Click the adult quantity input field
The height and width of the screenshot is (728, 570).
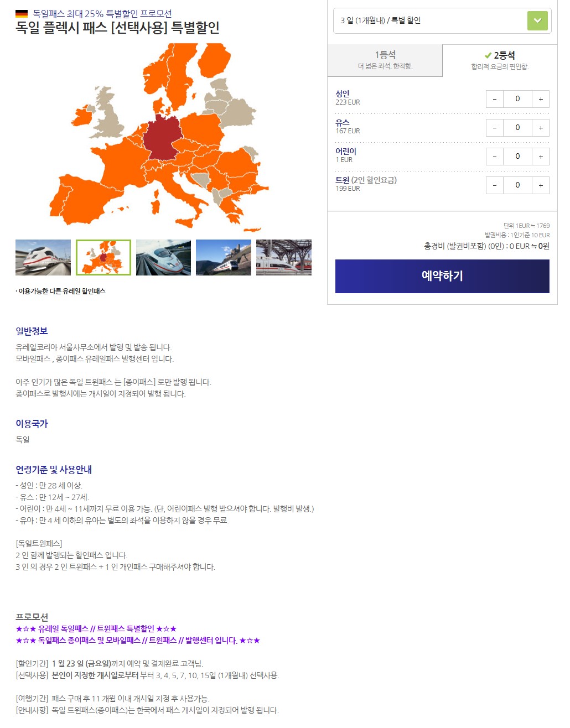pyautogui.click(x=517, y=99)
